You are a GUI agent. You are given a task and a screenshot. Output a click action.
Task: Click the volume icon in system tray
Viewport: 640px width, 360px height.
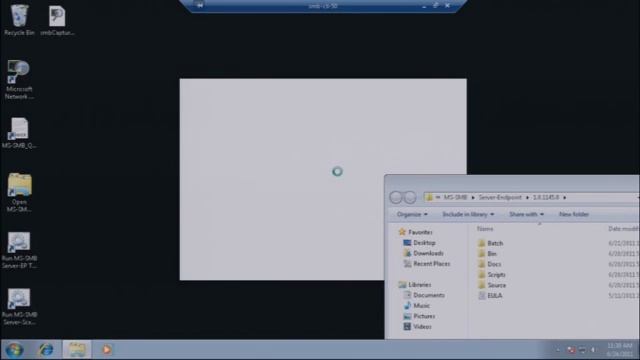click(x=593, y=350)
